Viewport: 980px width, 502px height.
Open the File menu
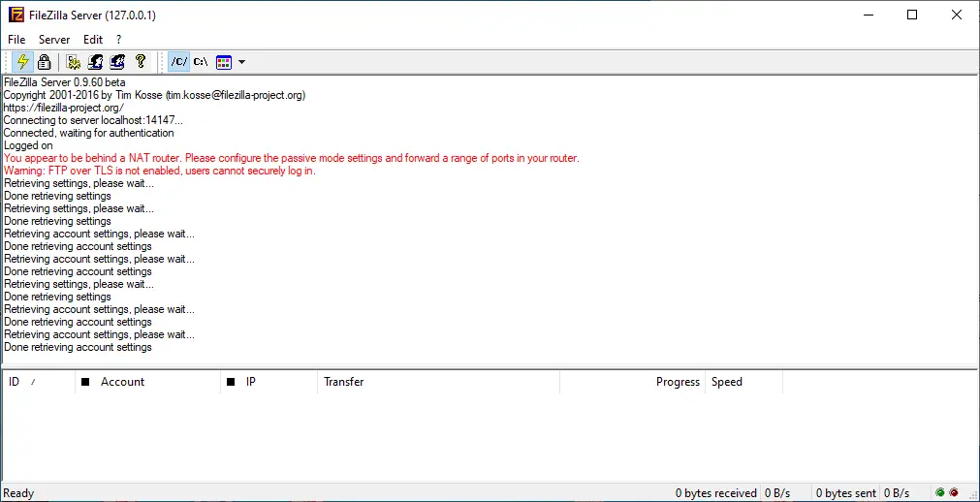pos(16,40)
